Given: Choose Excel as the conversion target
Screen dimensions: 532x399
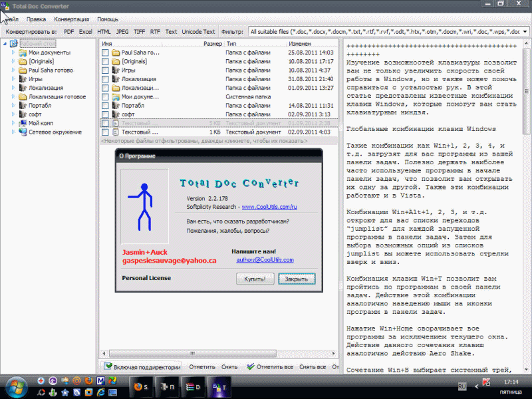Looking at the screenshot, I should (86, 31).
